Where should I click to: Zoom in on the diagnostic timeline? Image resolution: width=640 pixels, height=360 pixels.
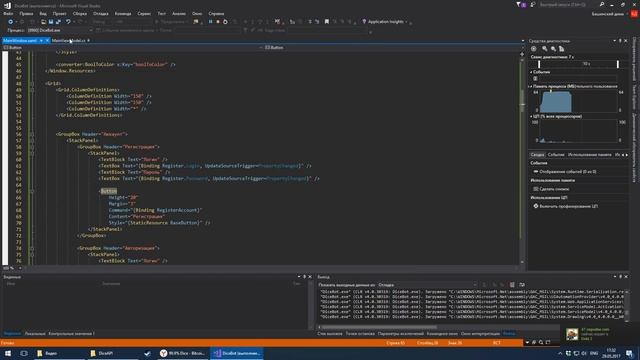pos(544,49)
